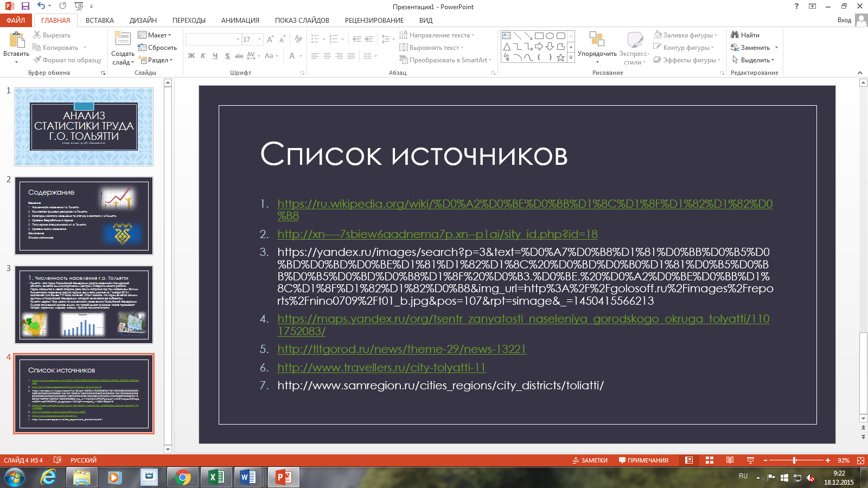Select the oval shape in shapes gallery
The height and width of the screenshot is (488, 868).
[x=550, y=36]
